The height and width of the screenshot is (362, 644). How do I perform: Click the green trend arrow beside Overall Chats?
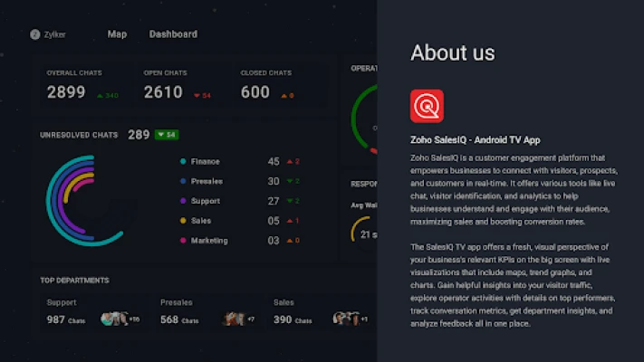(100, 95)
